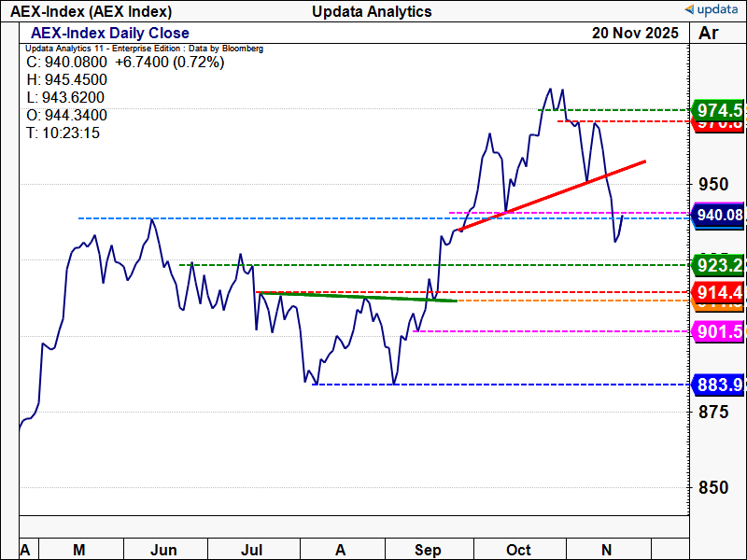The image size is (747, 560).
Task: Select the blue 940.08 current price tag
Action: (x=717, y=217)
